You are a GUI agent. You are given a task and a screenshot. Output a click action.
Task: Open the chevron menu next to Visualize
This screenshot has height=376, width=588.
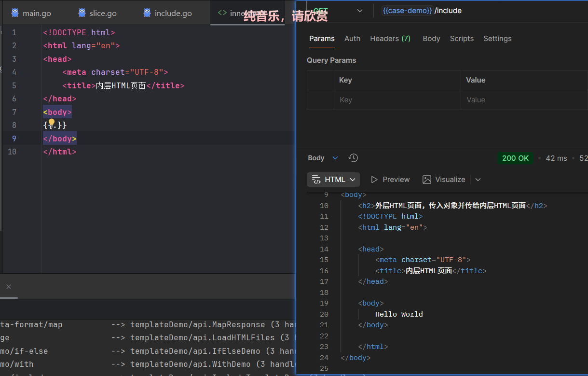478,180
